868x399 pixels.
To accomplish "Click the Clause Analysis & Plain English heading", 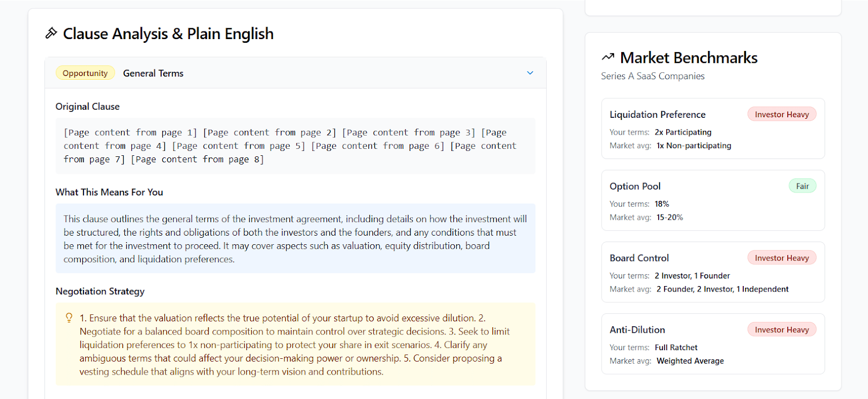I will click(x=168, y=34).
